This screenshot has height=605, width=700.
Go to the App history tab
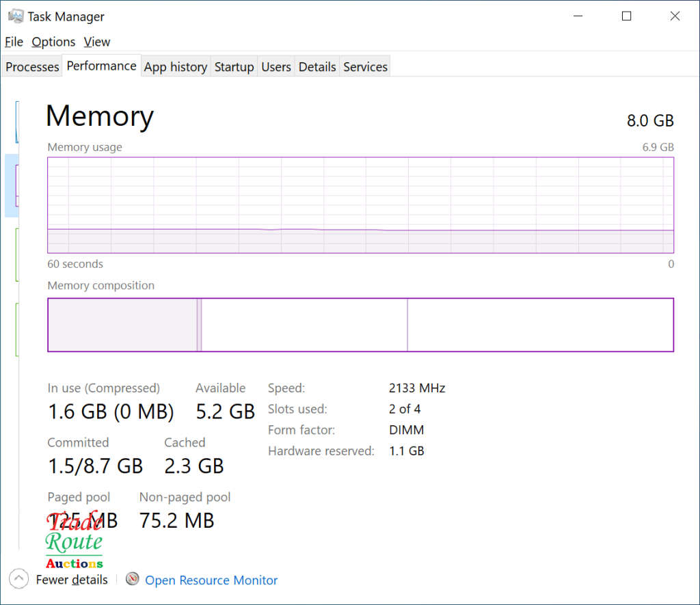pyautogui.click(x=176, y=67)
